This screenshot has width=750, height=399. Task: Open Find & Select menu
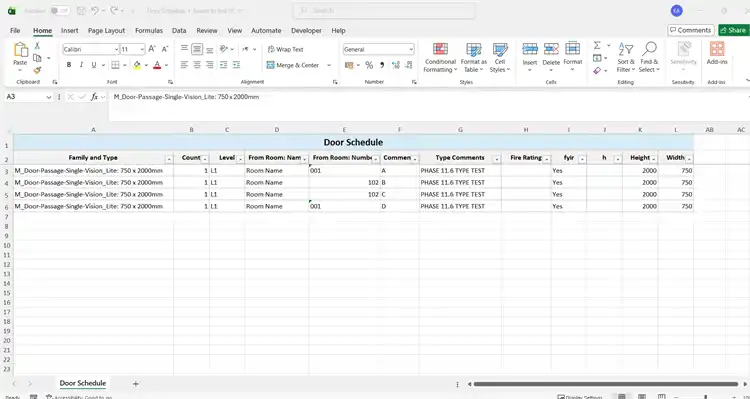[x=649, y=57]
